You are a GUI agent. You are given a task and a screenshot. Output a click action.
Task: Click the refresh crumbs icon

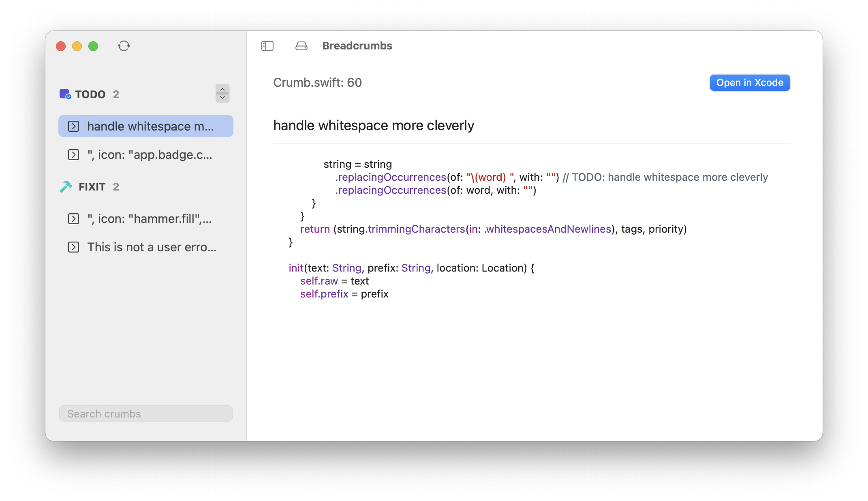point(124,46)
